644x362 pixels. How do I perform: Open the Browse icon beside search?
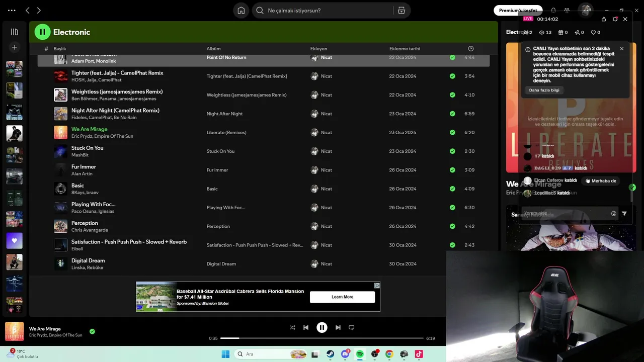(x=401, y=11)
